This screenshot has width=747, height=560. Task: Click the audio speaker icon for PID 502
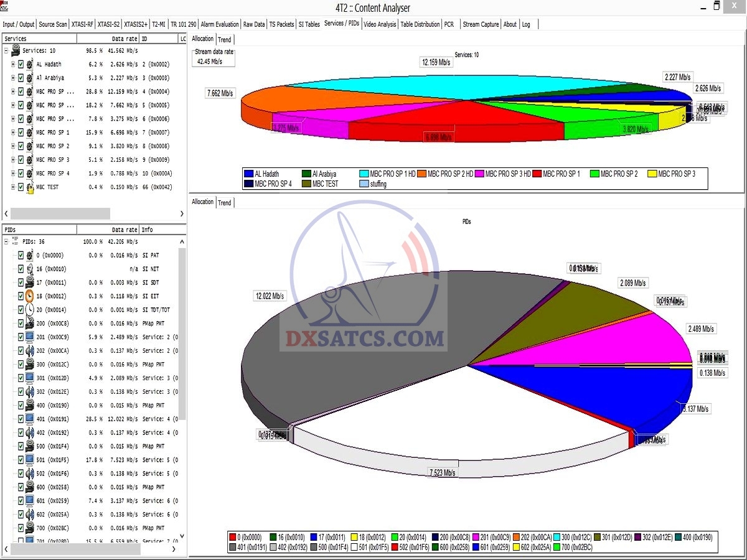29,474
